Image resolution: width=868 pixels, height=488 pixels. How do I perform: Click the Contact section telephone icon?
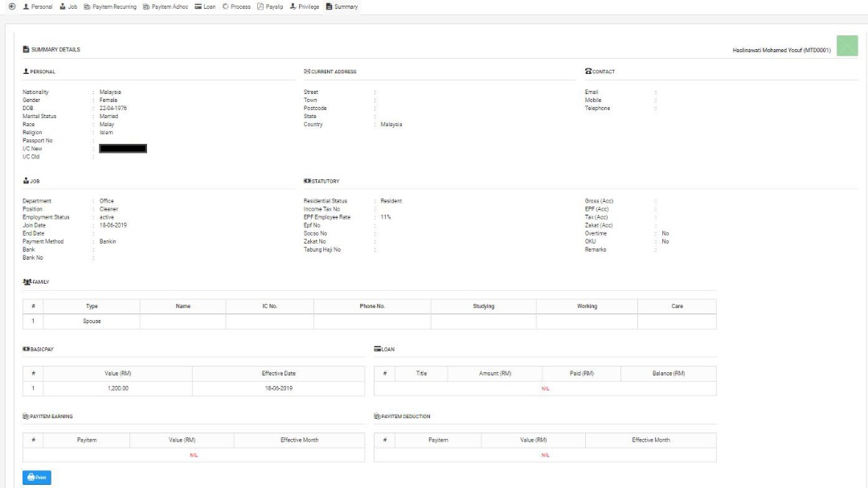coord(588,71)
